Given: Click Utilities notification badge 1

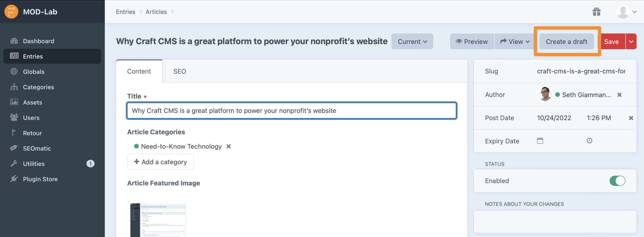Looking at the screenshot, I should [x=90, y=164].
